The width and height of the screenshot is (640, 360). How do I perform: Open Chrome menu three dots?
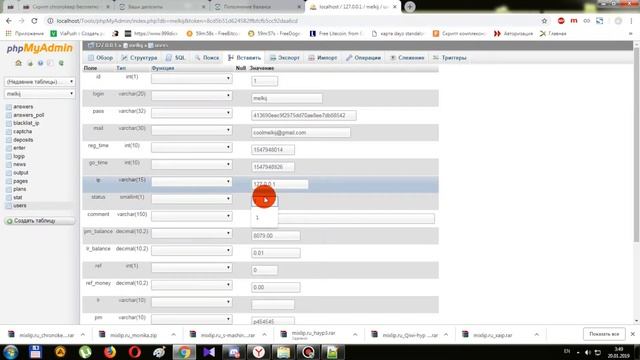coord(631,21)
